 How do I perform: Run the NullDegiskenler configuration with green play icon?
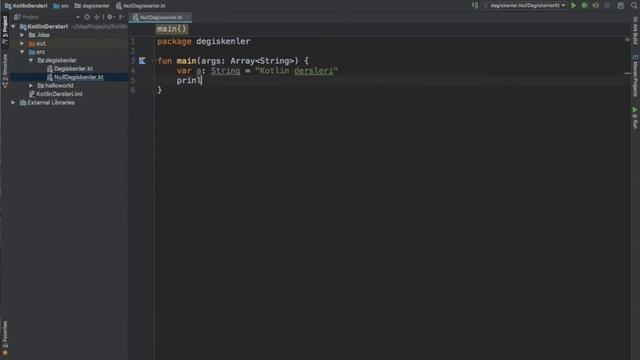point(573,6)
